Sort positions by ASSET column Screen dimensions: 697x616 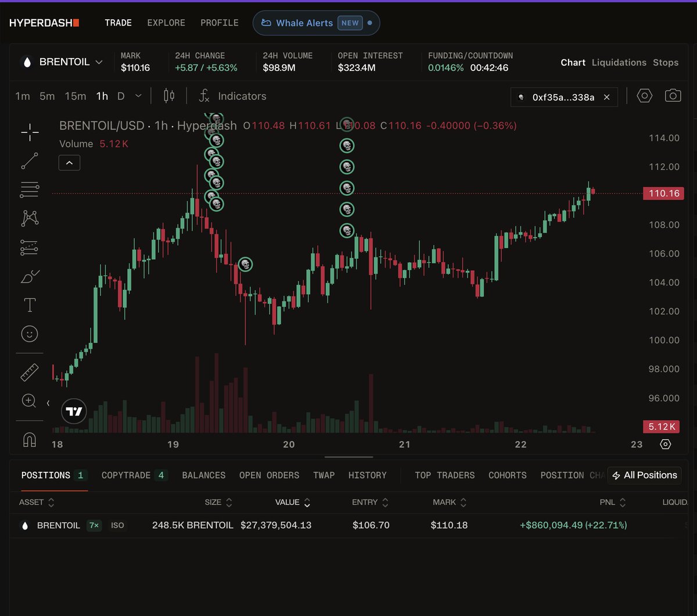click(x=37, y=502)
